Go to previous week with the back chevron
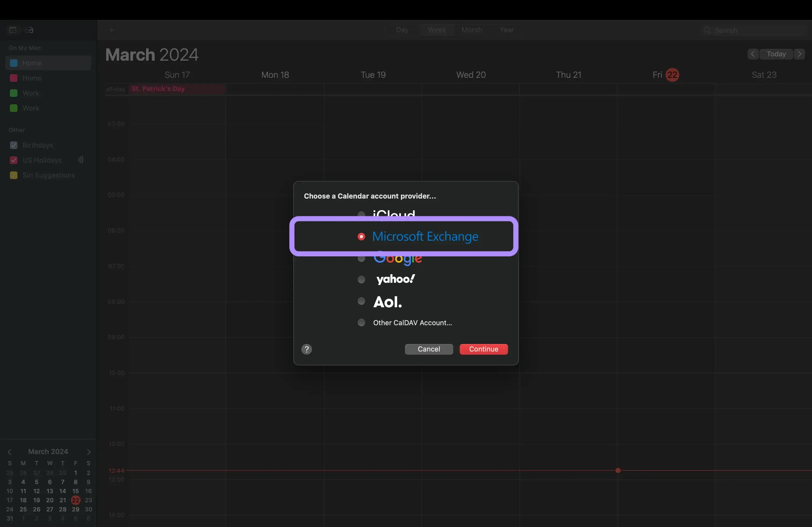812x527 pixels. pos(753,54)
